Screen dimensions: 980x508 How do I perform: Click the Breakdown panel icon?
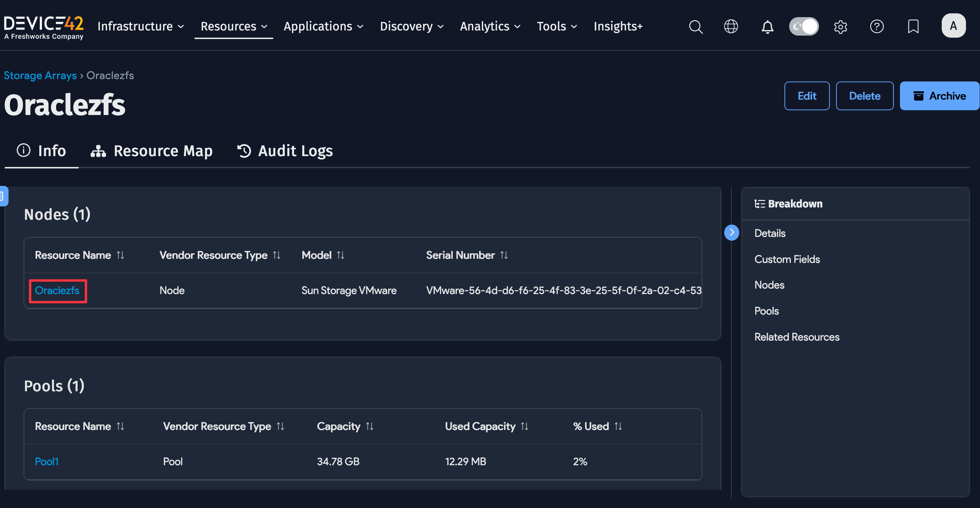pyautogui.click(x=759, y=204)
